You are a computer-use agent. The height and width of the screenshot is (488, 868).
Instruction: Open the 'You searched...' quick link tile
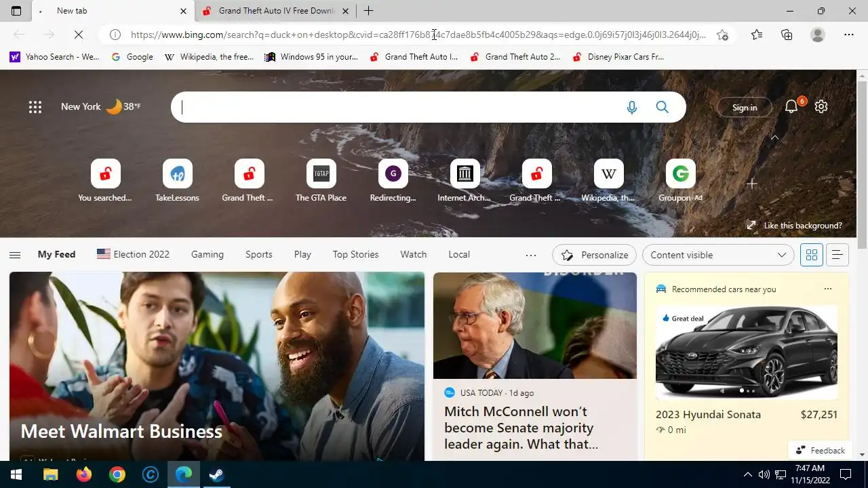(105, 181)
